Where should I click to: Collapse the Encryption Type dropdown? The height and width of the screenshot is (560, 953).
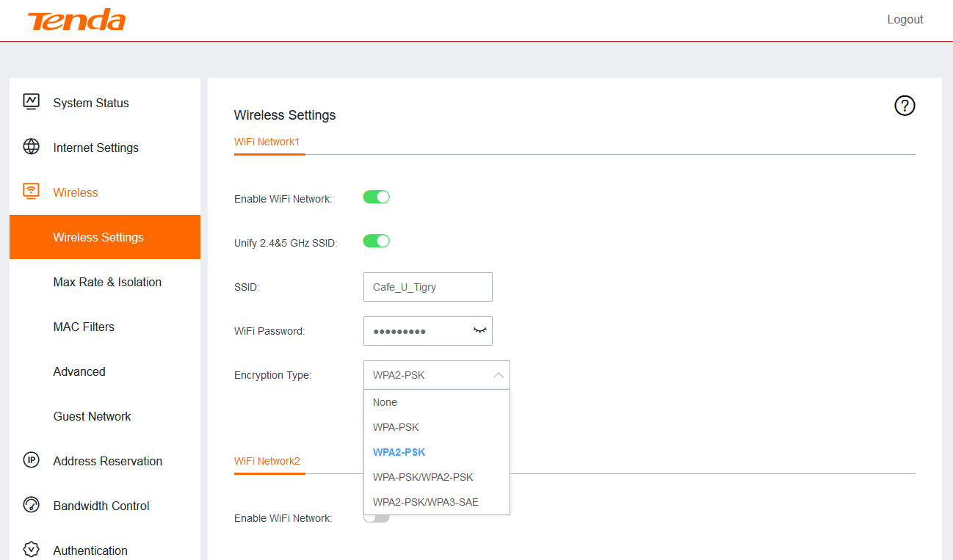click(x=499, y=375)
